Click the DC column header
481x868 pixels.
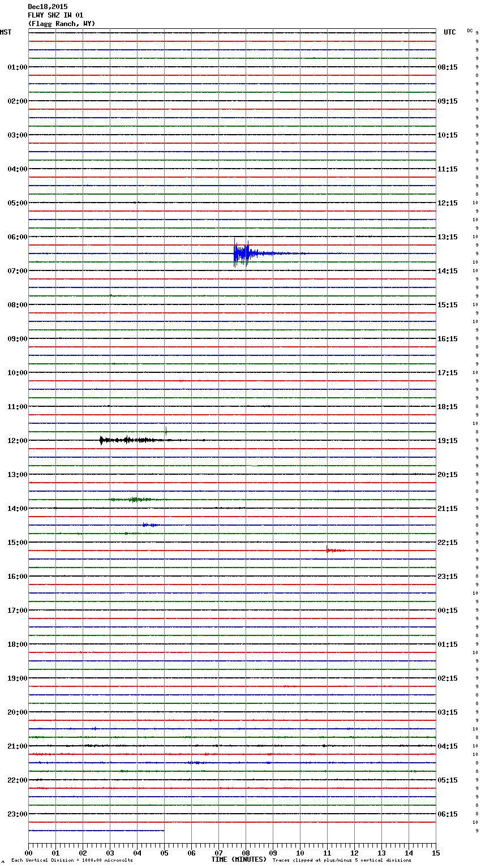pyautogui.click(x=470, y=31)
